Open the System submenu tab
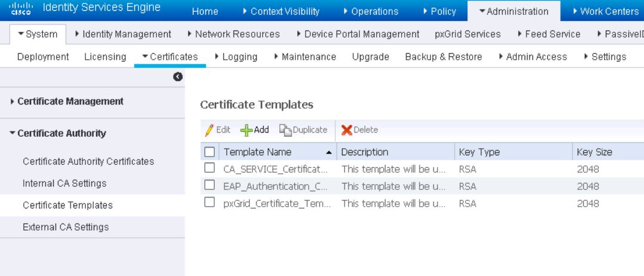 38,34
